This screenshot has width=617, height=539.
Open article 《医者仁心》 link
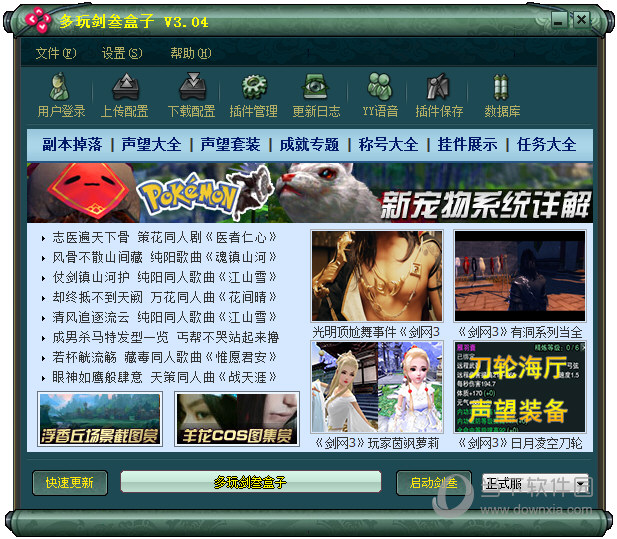(164, 237)
